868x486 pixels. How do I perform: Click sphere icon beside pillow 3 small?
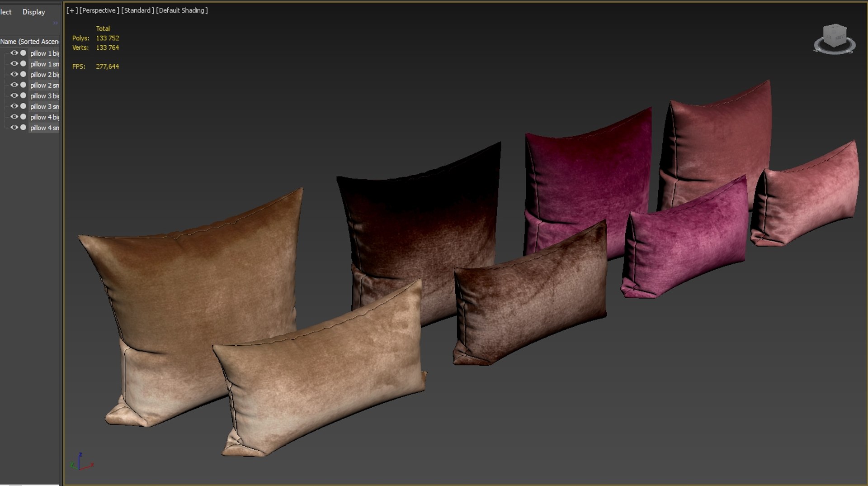(x=23, y=106)
